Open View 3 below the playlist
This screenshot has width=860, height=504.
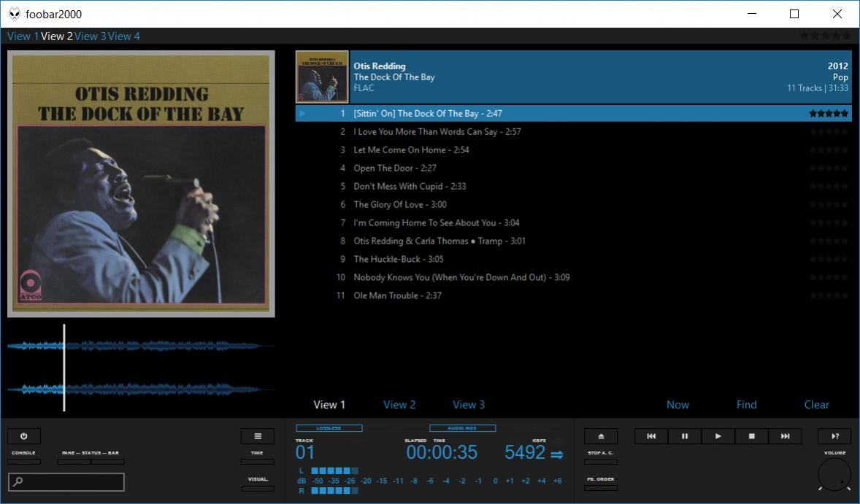pyautogui.click(x=469, y=404)
